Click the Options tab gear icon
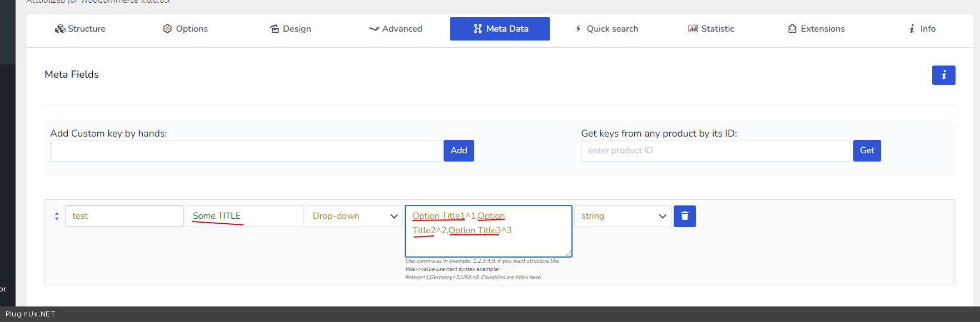This screenshot has width=980, height=322. (x=167, y=29)
